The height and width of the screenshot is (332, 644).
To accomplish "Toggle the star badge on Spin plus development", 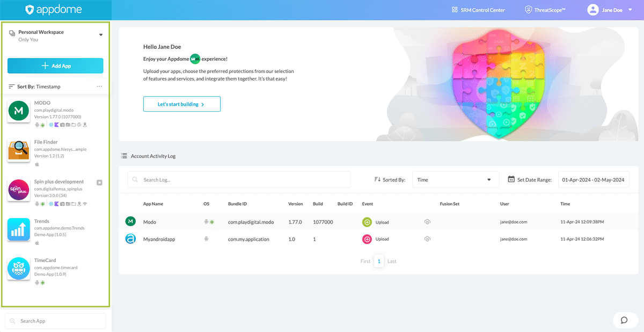I will coord(99,183).
